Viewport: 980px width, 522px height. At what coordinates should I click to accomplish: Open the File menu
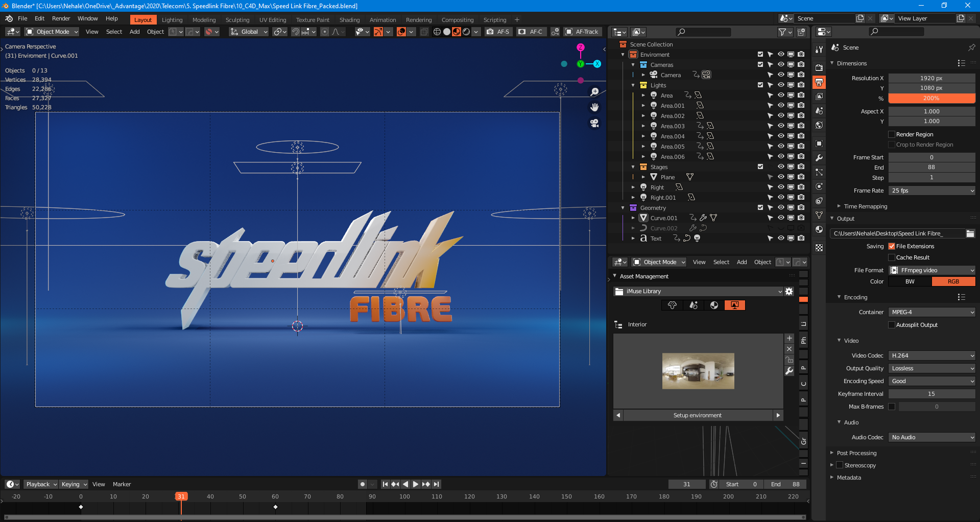coord(22,18)
